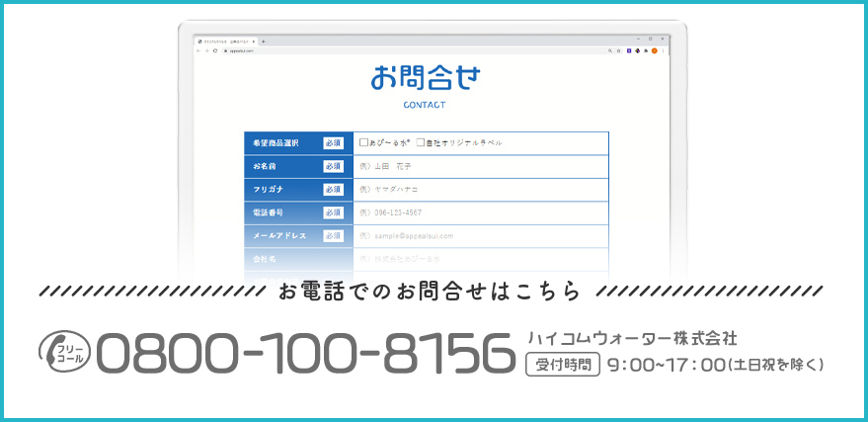Click the メールアドレス label
868x422 pixels.
tap(279, 236)
